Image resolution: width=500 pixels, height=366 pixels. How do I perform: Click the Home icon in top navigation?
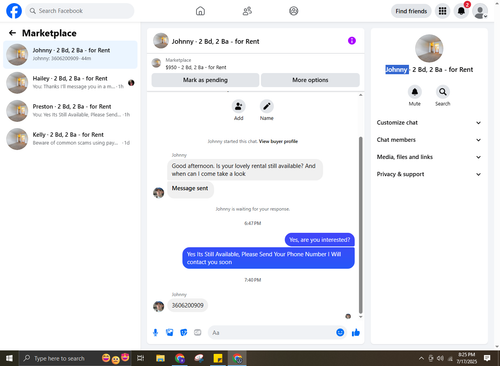200,11
